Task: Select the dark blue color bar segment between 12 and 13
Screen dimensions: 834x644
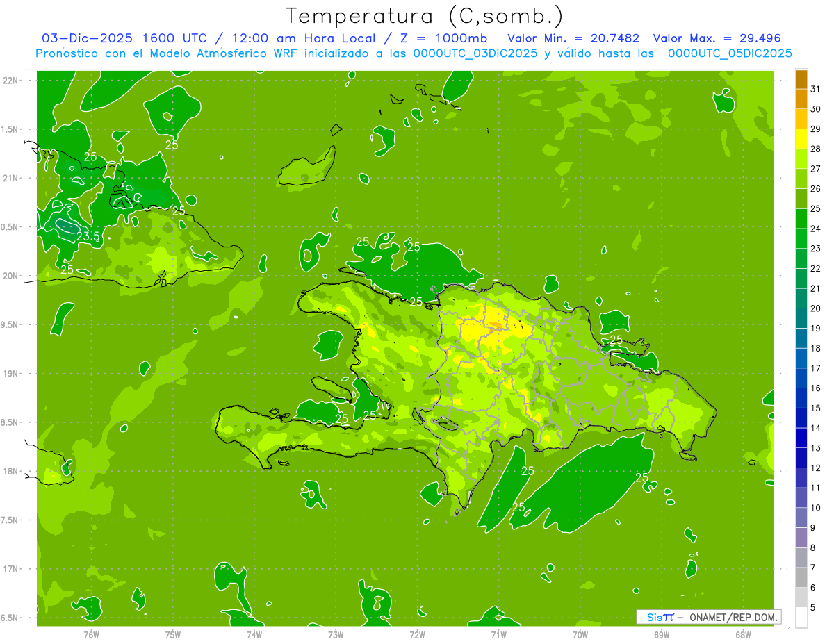Action: [x=801, y=459]
